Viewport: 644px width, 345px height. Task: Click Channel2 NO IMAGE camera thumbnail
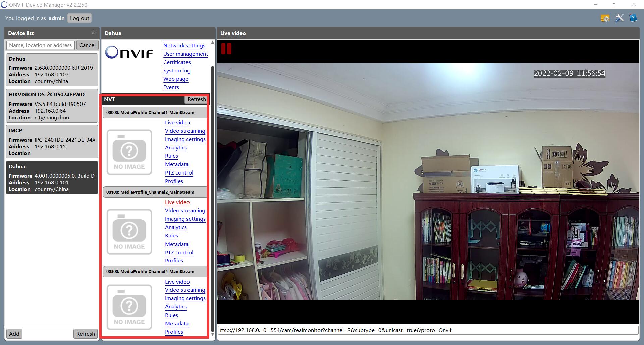[129, 232]
